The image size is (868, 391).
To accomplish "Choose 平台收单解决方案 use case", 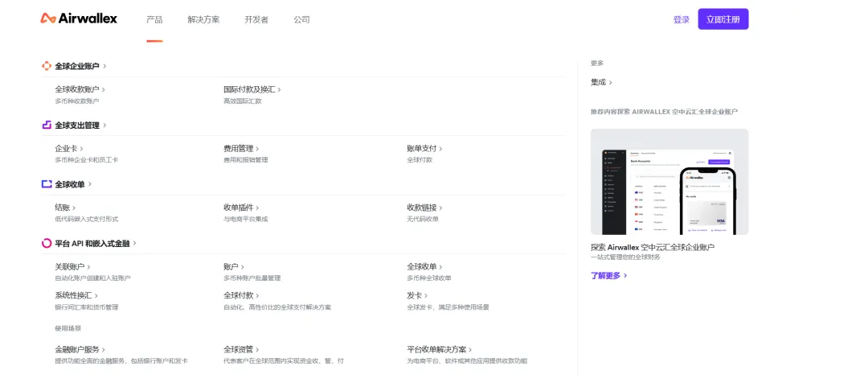I will (x=440, y=349).
